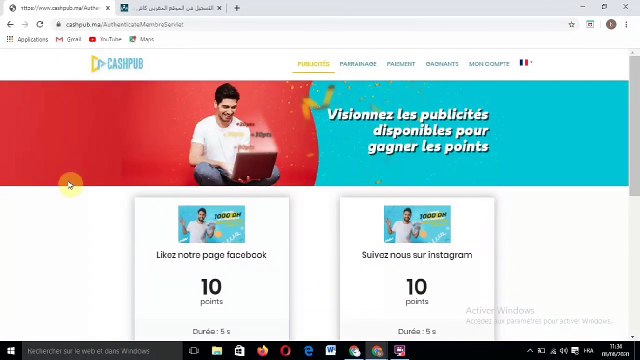Reload the cashpub.ma page

click(x=40, y=24)
